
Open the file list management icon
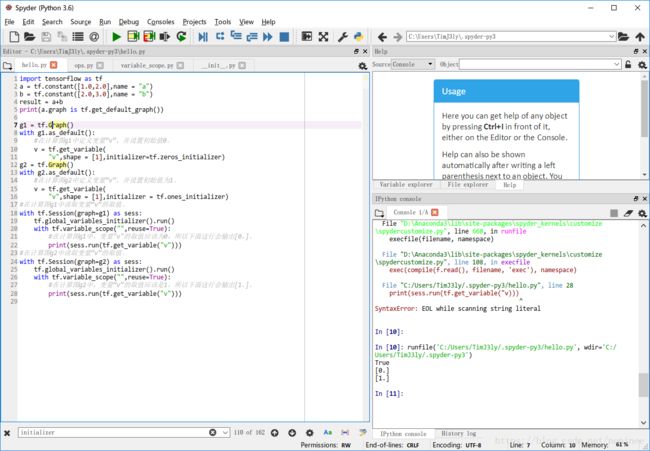point(78,37)
